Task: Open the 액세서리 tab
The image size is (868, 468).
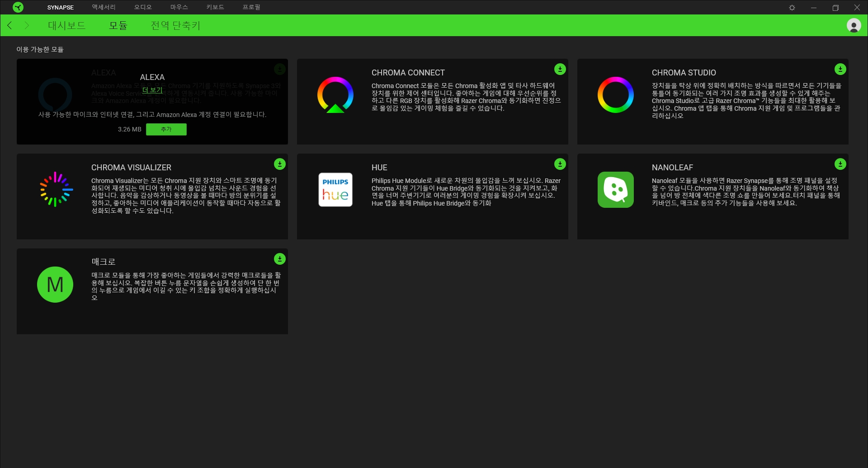Action: pyautogui.click(x=104, y=7)
